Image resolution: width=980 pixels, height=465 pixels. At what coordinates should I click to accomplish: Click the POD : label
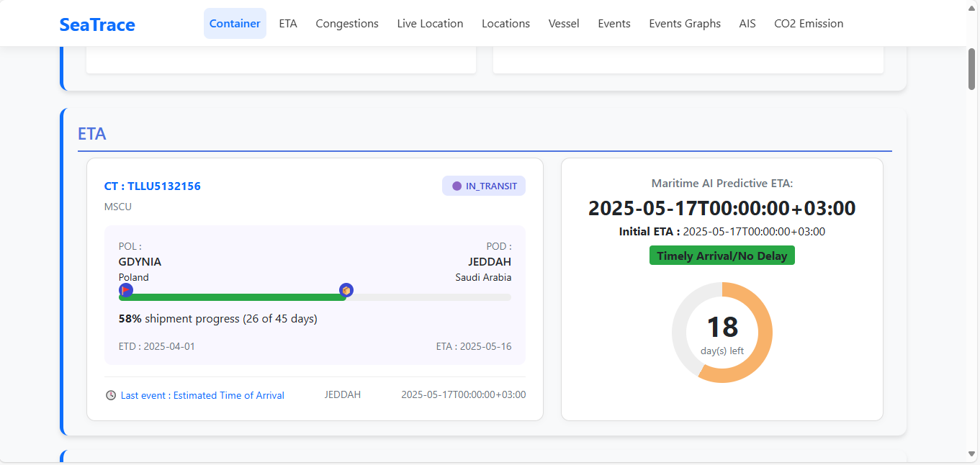click(499, 246)
